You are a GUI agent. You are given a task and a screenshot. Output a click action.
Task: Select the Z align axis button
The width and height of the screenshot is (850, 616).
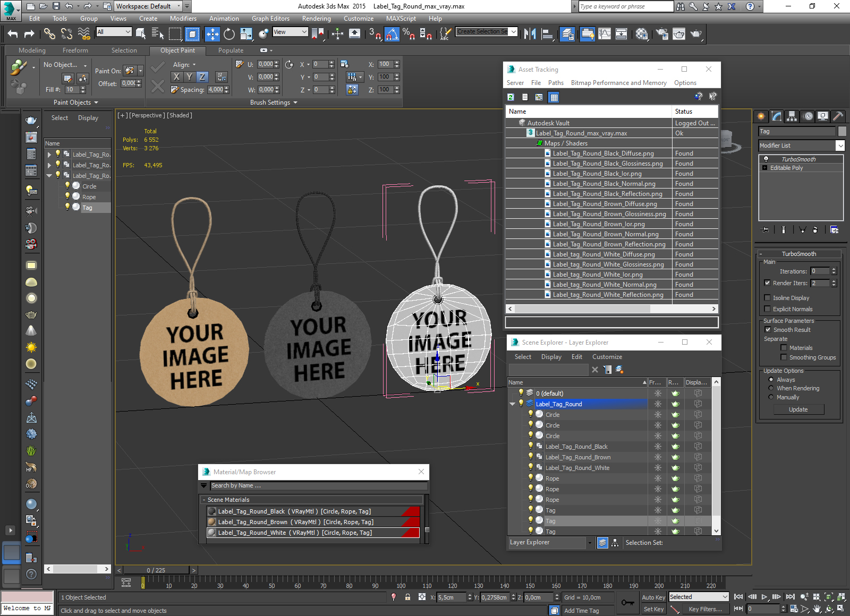tap(202, 76)
